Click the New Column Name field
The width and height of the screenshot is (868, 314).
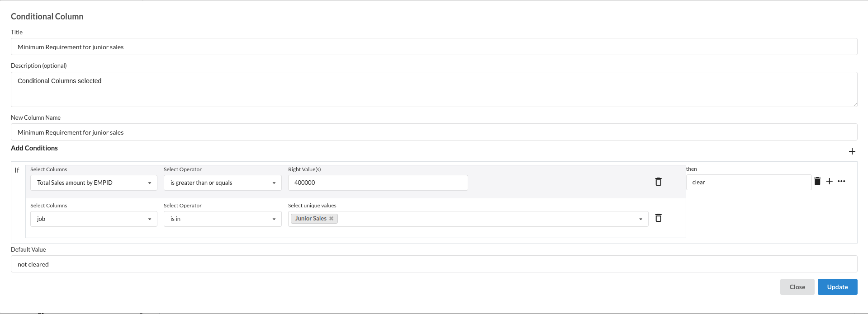pyautogui.click(x=434, y=132)
